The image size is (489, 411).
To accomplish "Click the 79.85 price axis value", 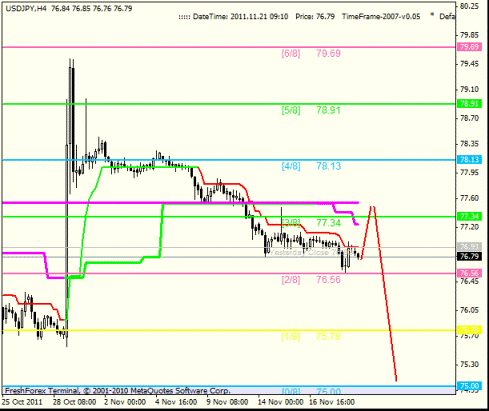I will pos(469,35).
